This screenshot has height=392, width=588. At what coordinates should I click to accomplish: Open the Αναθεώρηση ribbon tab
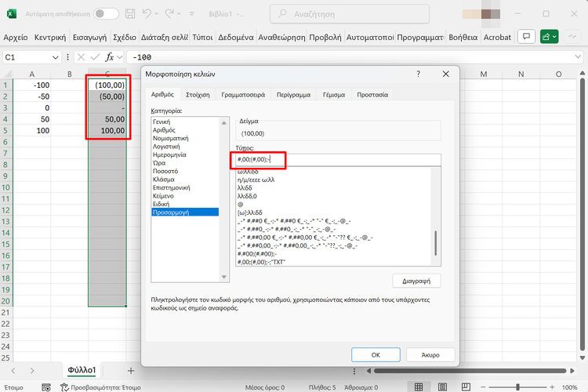click(281, 37)
